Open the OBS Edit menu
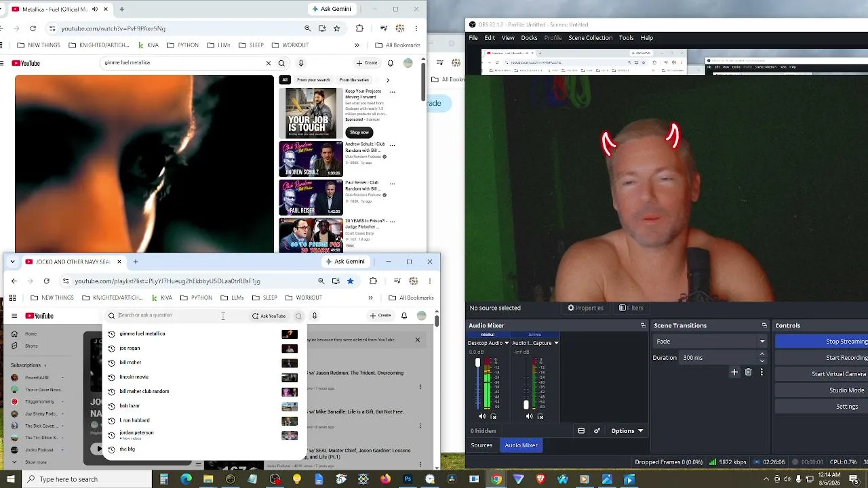Screen dimensions: 868x488 pyautogui.click(x=490, y=38)
